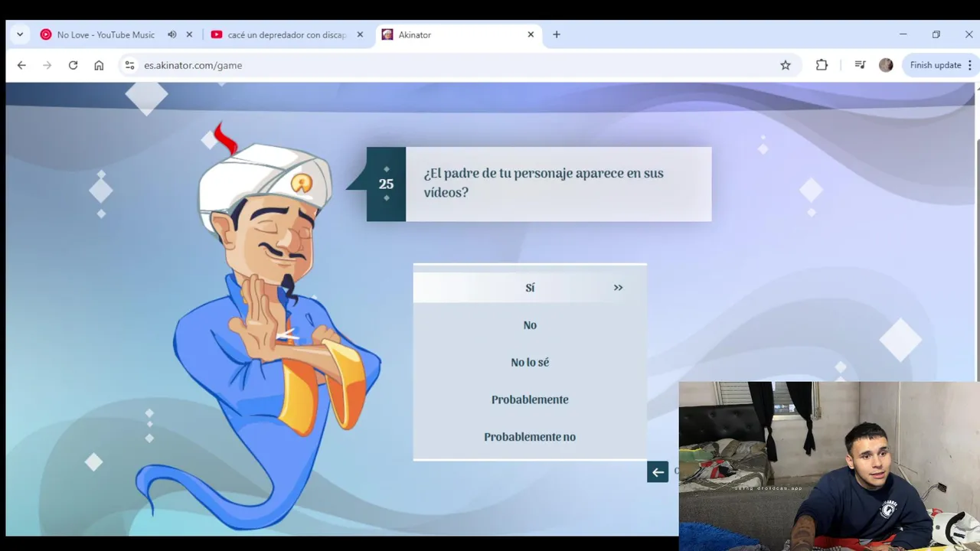The width and height of the screenshot is (980, 551).
Task: Bookmark this page with the star
Action: tap(786, 65)
